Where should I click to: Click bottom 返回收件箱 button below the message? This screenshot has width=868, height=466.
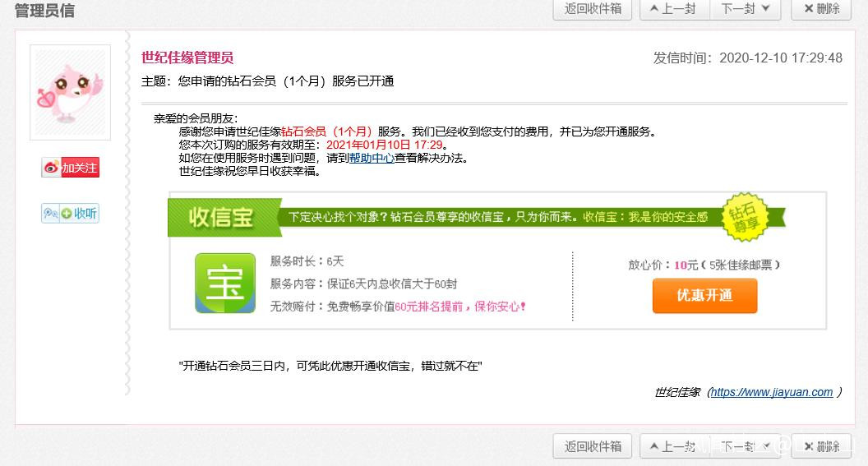point(593,446)
